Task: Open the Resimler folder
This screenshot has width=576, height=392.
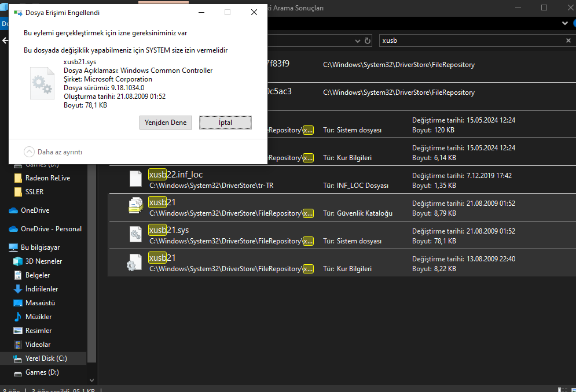Action: click(x=38, y=331)
